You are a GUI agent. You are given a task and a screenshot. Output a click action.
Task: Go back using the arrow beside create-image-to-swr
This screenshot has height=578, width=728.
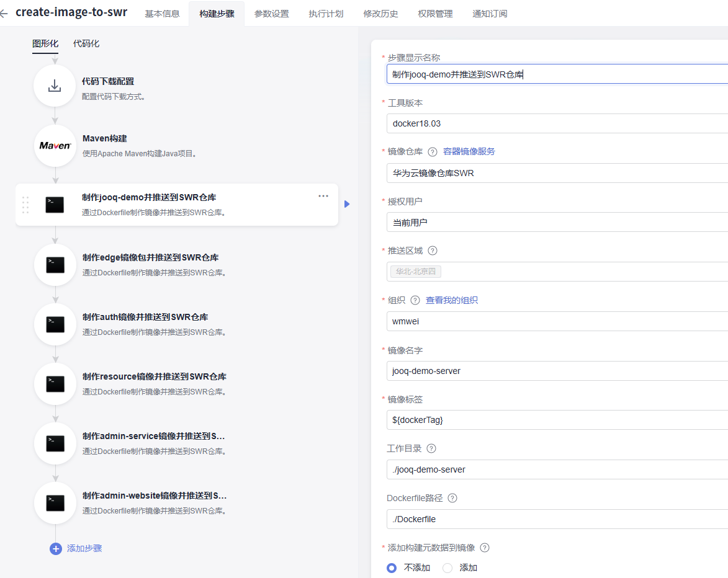4,14
